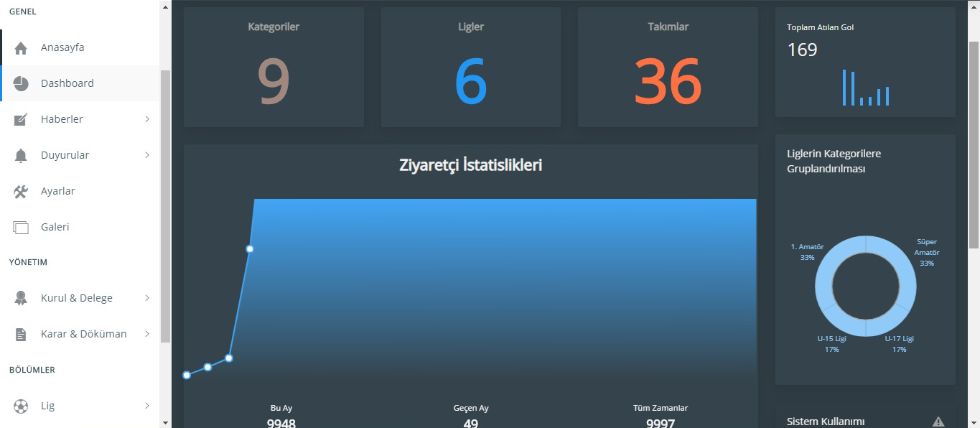Image resolution: width=980 pixels, height=428 pixels.
Task: Open the Galeri menu item
Action: 55,227
